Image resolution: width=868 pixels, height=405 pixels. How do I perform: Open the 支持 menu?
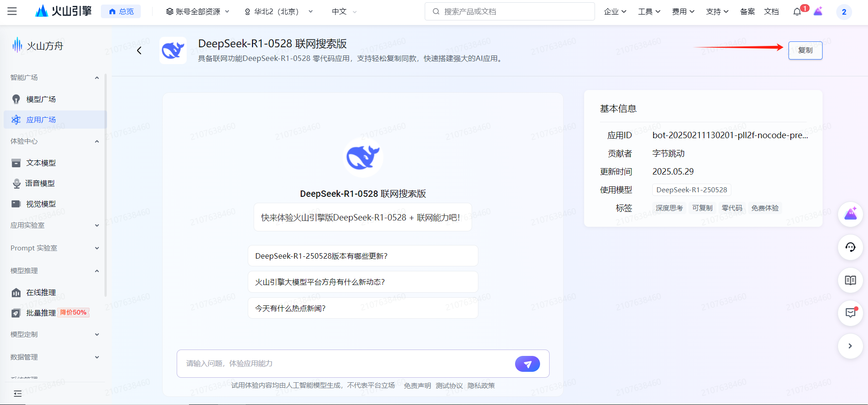click(717, 12)
